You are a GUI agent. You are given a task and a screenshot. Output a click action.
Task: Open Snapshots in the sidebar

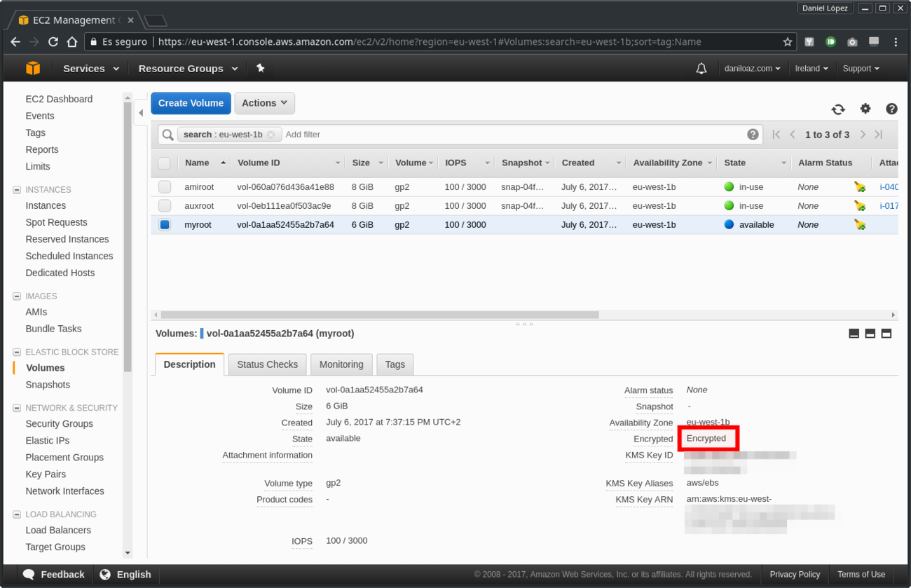point(48,385)
